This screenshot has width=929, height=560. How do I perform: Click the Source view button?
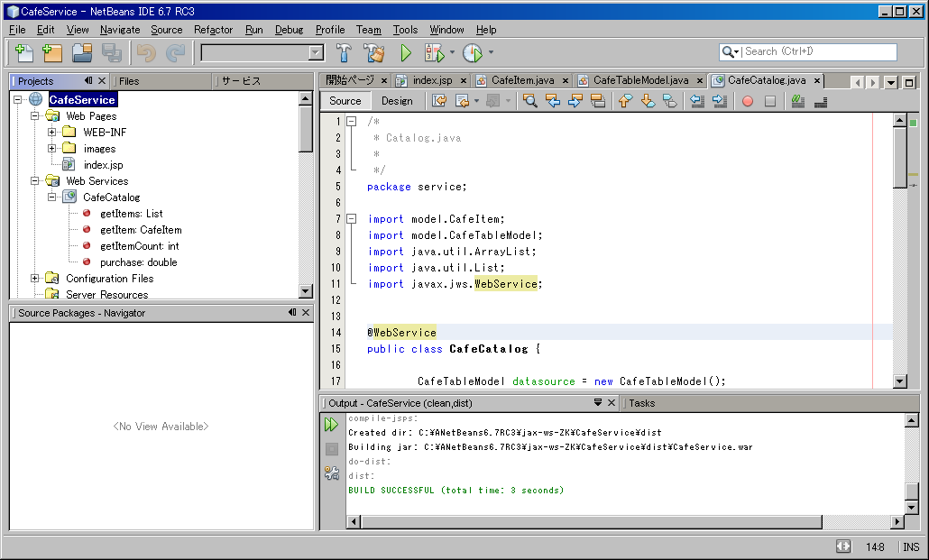click(x=345, y=101)
